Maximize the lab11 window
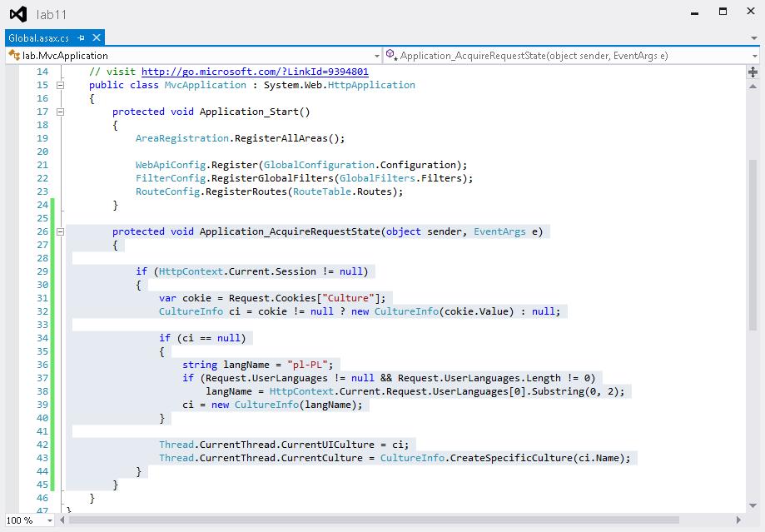 tap(723, 11)
